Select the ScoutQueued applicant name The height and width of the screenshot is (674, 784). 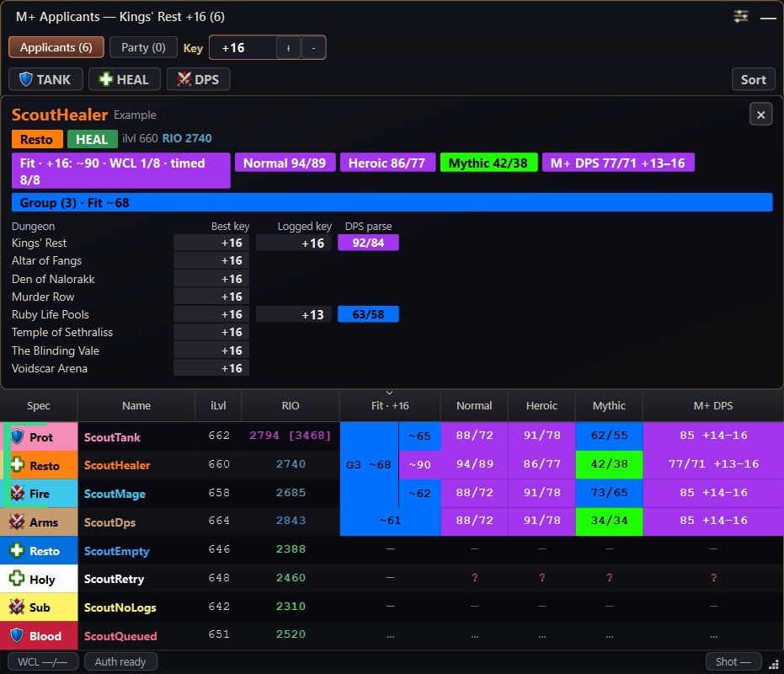tap(120, 636)
